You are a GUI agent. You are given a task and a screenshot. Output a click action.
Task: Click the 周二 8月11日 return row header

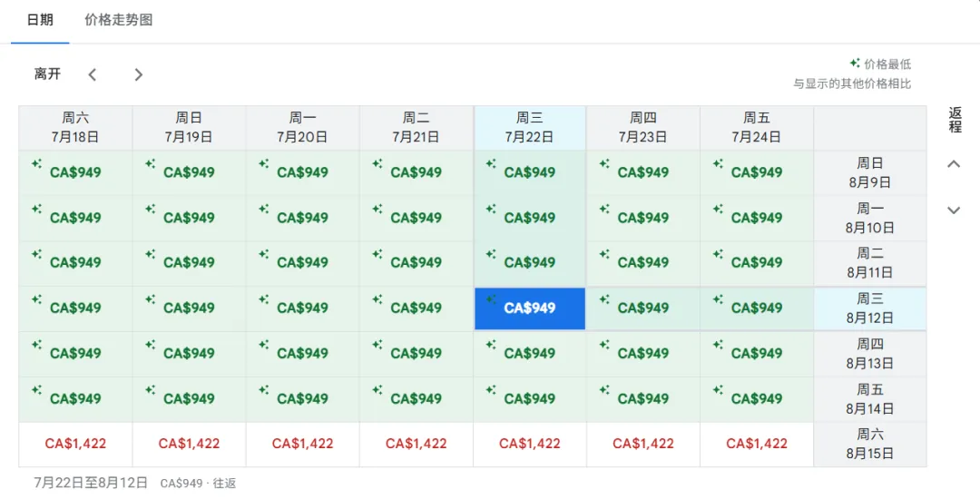click(870, 263)
